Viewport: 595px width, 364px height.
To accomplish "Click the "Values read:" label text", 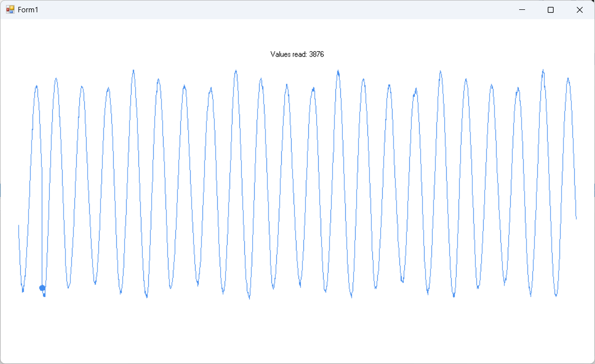I will tap(289, 54).
